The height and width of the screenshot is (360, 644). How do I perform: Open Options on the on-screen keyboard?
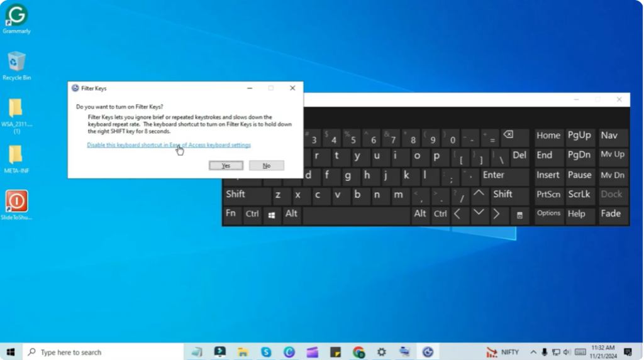[548, 215]
